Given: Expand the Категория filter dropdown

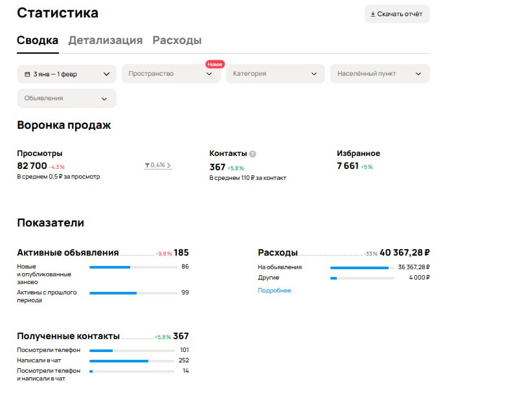Looking at the screenshot, I should [275, 74].
